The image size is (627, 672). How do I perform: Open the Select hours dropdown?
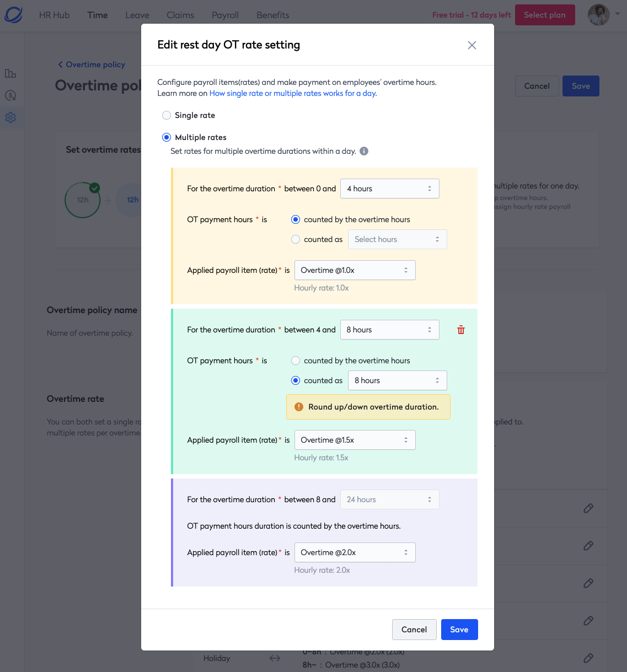[x=398, y=239]
